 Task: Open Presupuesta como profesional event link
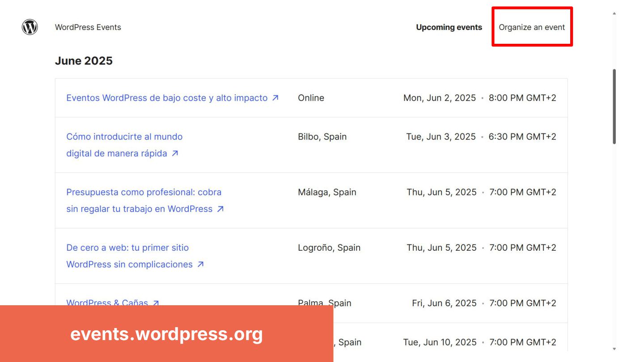144,200
